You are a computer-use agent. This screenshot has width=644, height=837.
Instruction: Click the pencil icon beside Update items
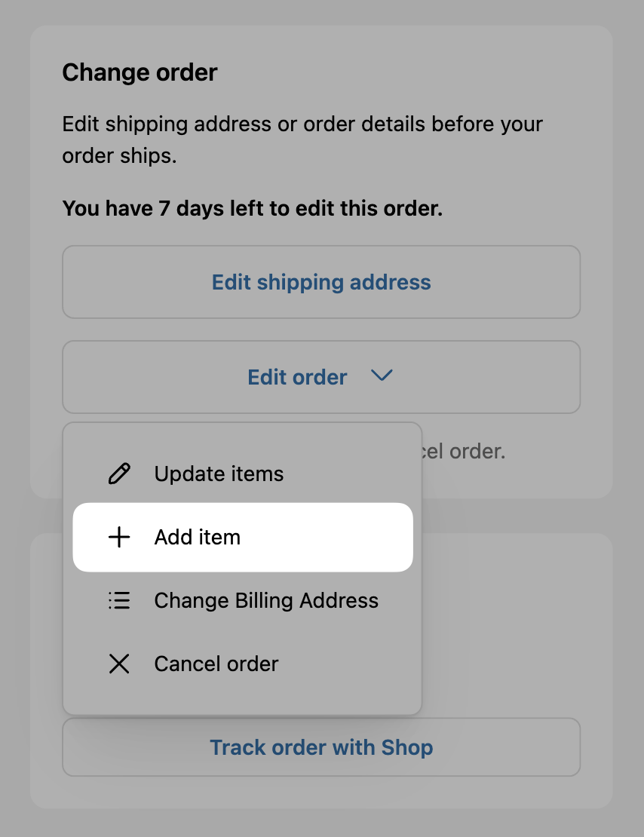click(119, 474)
